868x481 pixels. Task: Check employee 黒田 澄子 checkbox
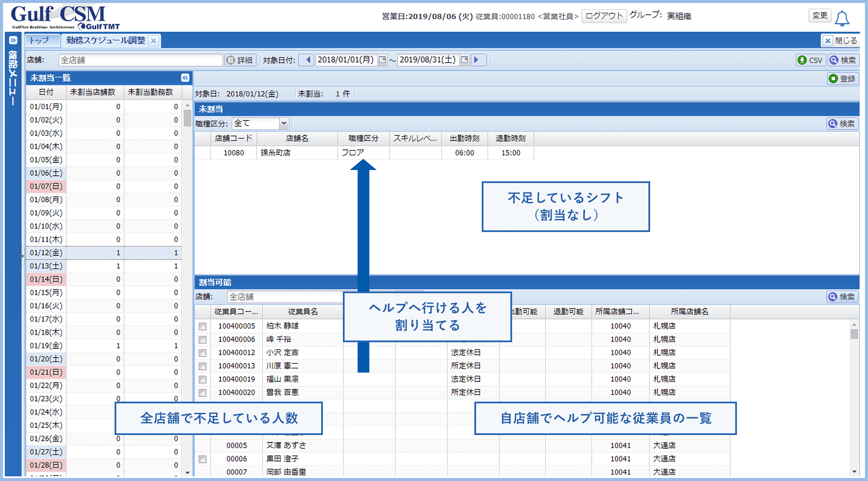click(x=203, y=459)
